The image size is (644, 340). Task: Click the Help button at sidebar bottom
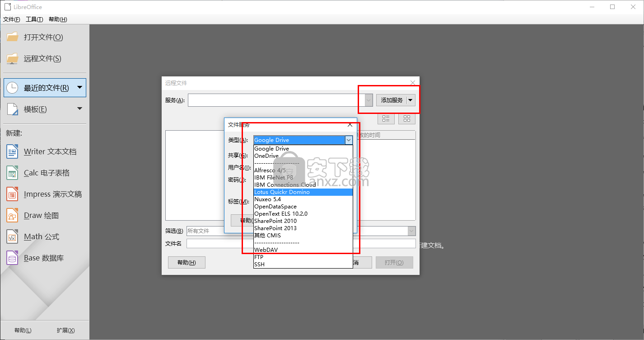click(x=23, y=331)
